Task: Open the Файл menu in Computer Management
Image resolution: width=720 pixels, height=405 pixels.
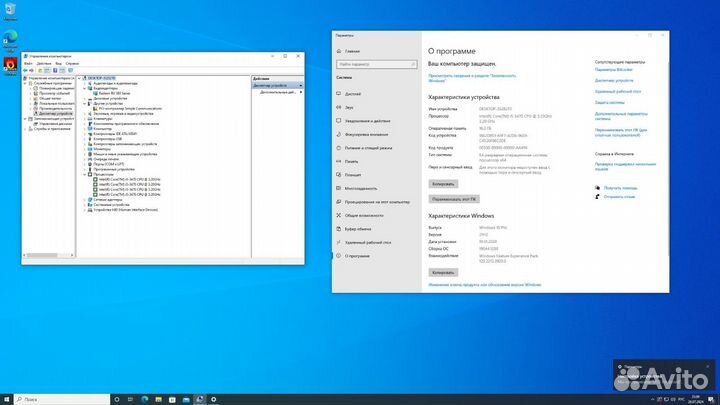Action: [x=28, y=63]
